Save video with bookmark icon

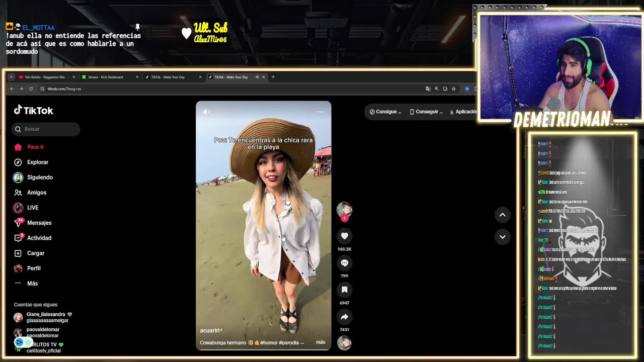[345, 290]
